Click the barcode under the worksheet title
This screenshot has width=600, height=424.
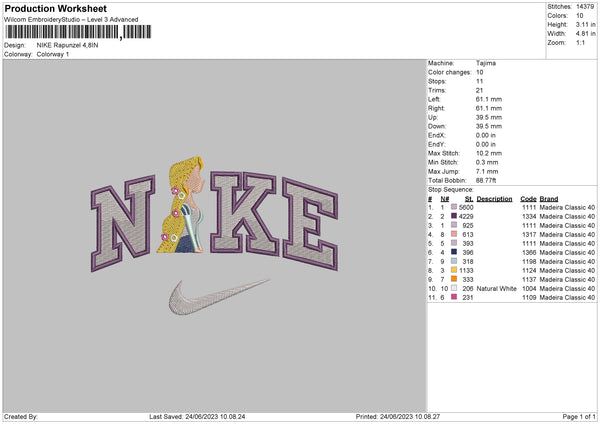point(78,32)
